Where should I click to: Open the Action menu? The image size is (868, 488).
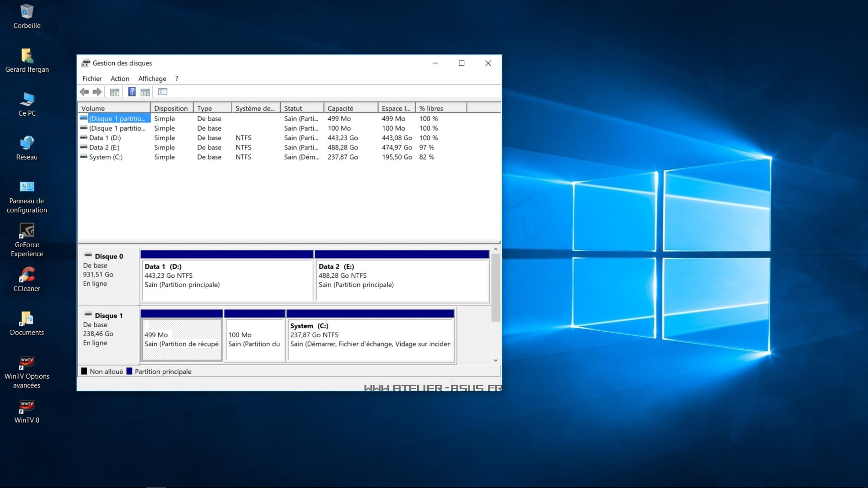[120, 79]
